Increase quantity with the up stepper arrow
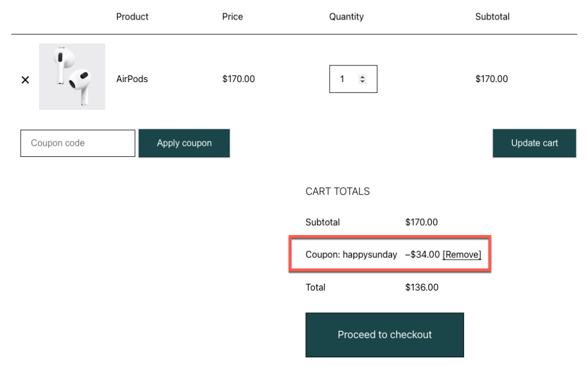Screen dimensions: 588x367 point(362,76)
